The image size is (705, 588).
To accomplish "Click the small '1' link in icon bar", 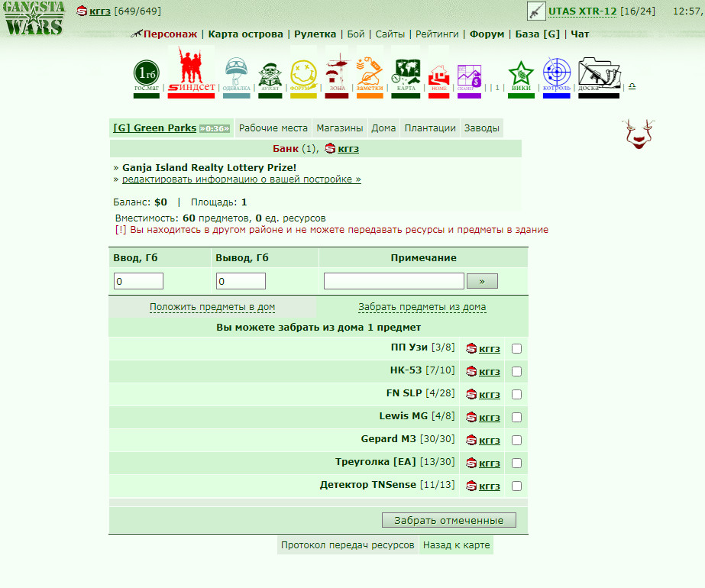I will pos(497,88).
